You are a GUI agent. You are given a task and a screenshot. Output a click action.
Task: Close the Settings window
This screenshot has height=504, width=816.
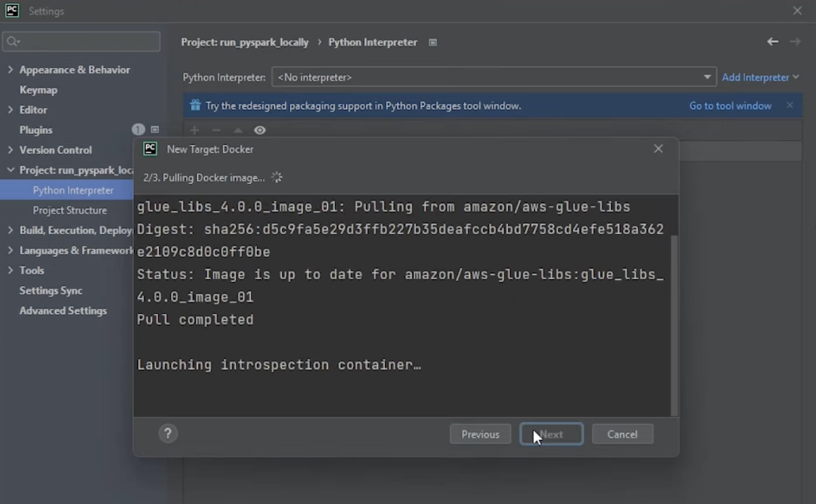click(797, 11)
